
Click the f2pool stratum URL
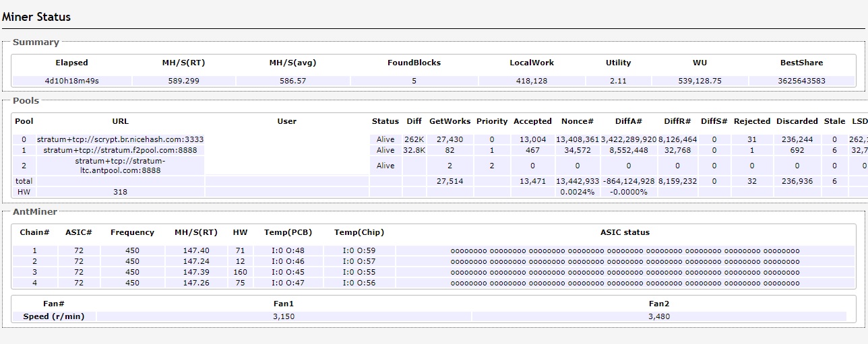[x=120, y=150]
